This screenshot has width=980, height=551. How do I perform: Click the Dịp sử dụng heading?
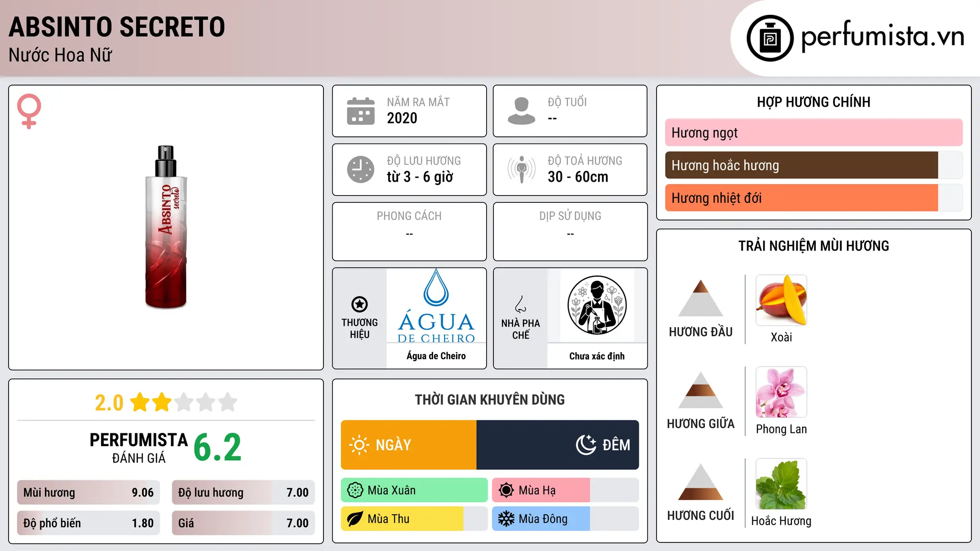point(570,216)
